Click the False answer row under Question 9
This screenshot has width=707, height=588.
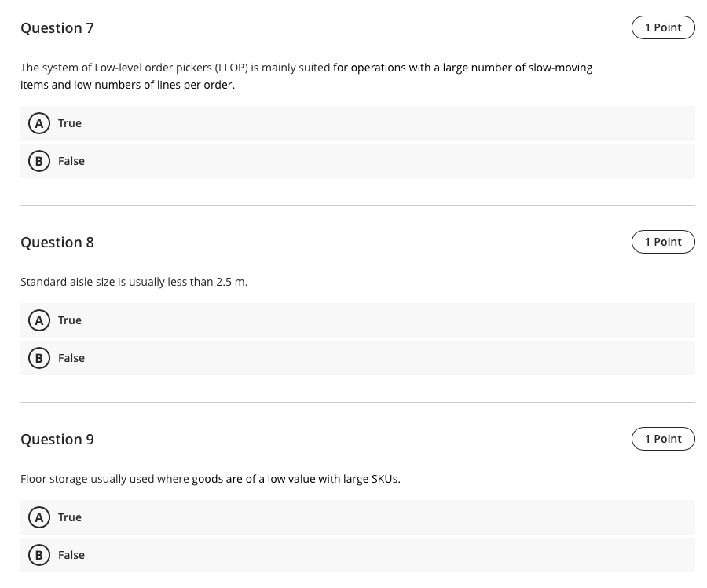point(357,555)
